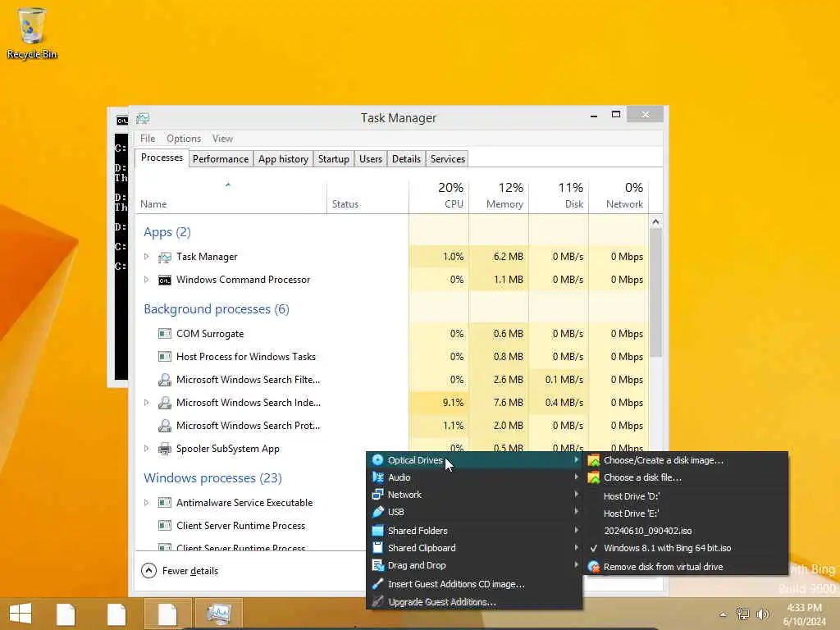Open the Windows Start button

[x=21, y=614]
